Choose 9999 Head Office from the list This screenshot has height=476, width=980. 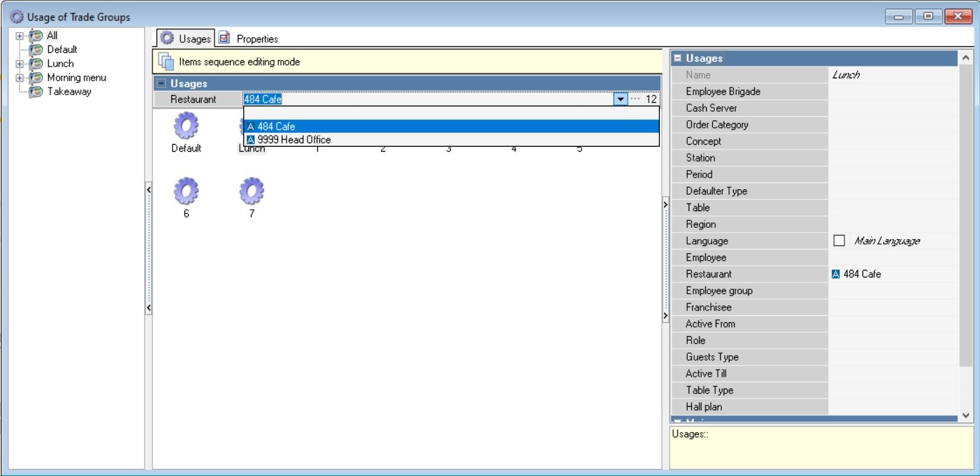[294, 140]
